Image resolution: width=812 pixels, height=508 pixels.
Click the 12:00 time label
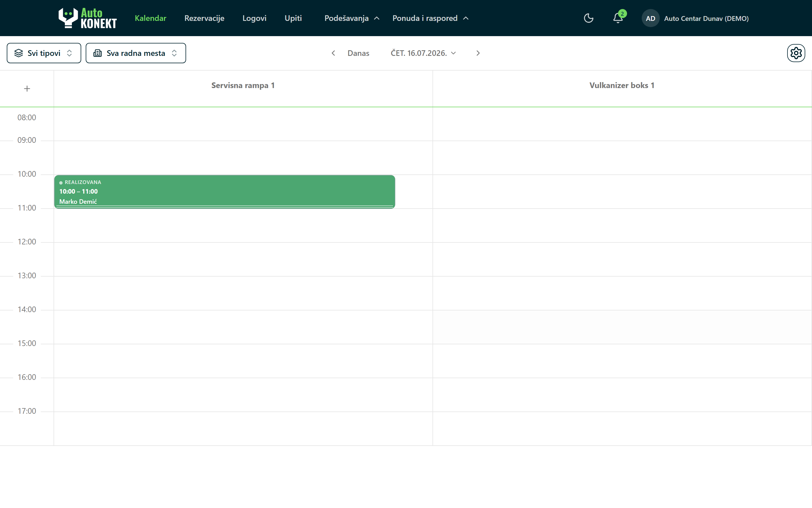[x=27, y=242]
